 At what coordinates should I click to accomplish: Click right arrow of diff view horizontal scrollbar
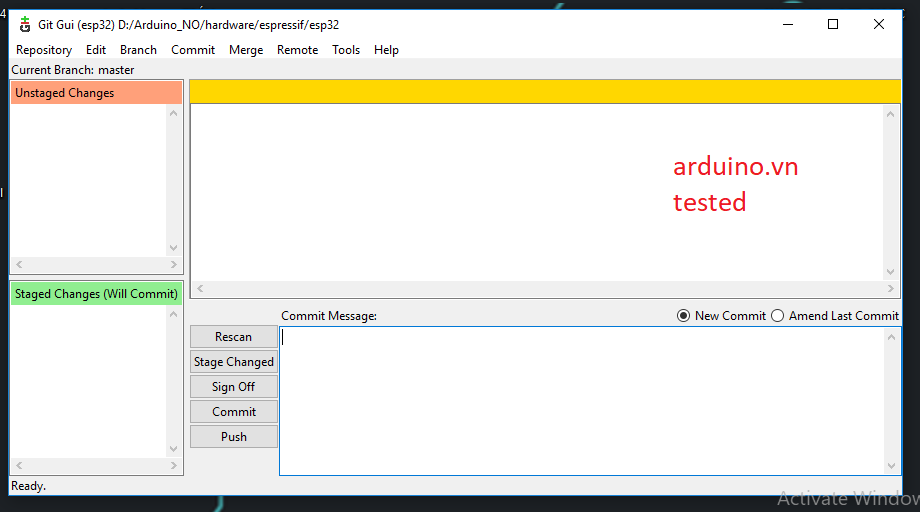(x=891, y=289)
